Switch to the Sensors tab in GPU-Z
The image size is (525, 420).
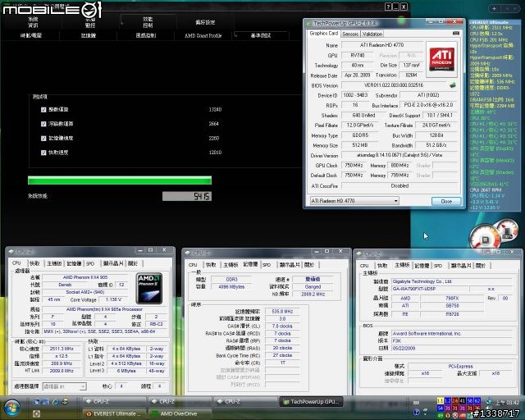[x=350, y=34]
